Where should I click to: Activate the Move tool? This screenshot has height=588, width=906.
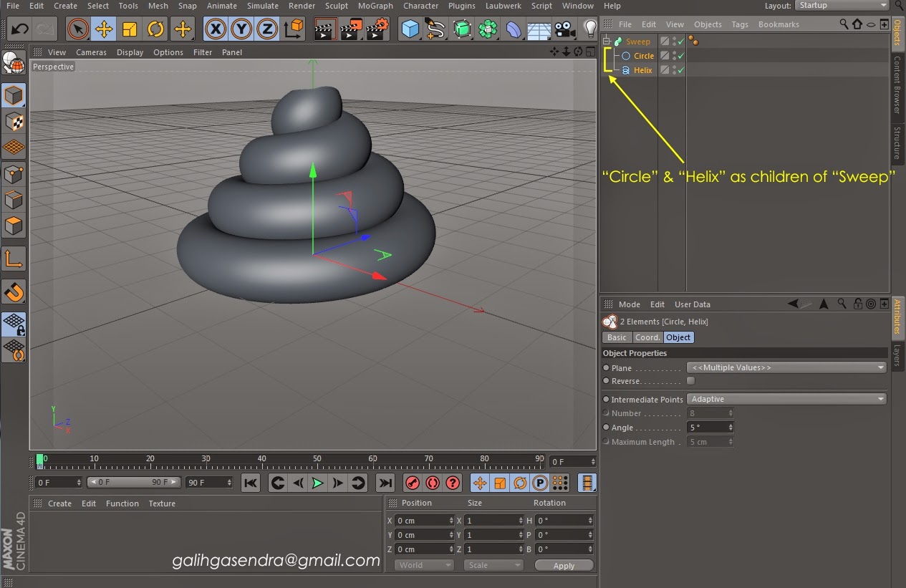click(x=105, y=29)
